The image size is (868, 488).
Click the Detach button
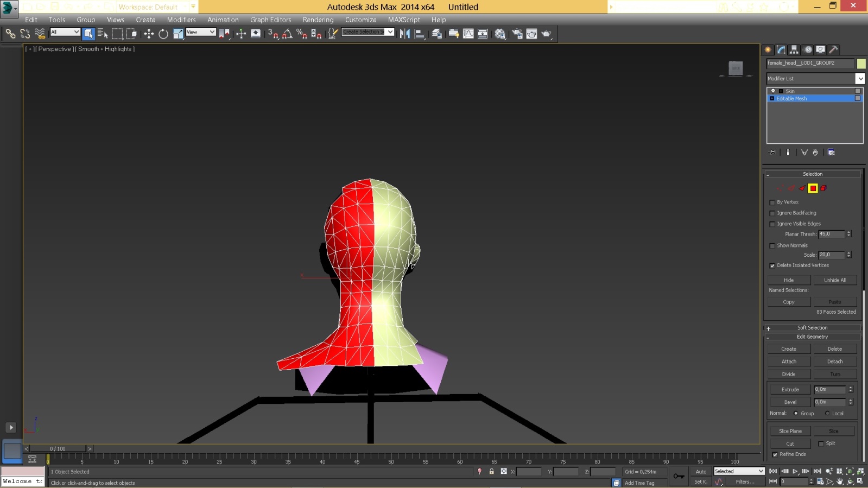[835, 362]
